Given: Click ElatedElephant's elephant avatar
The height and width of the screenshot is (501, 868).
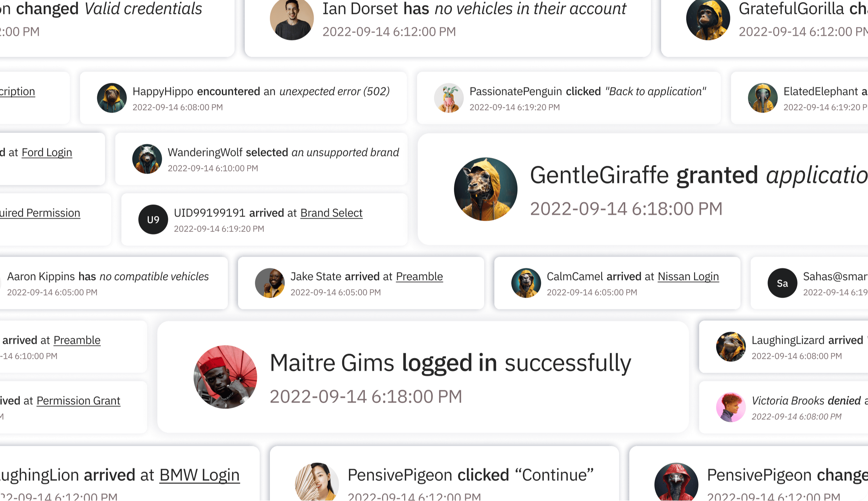Looking at the screenshot, I should click(x=763, y=98).
